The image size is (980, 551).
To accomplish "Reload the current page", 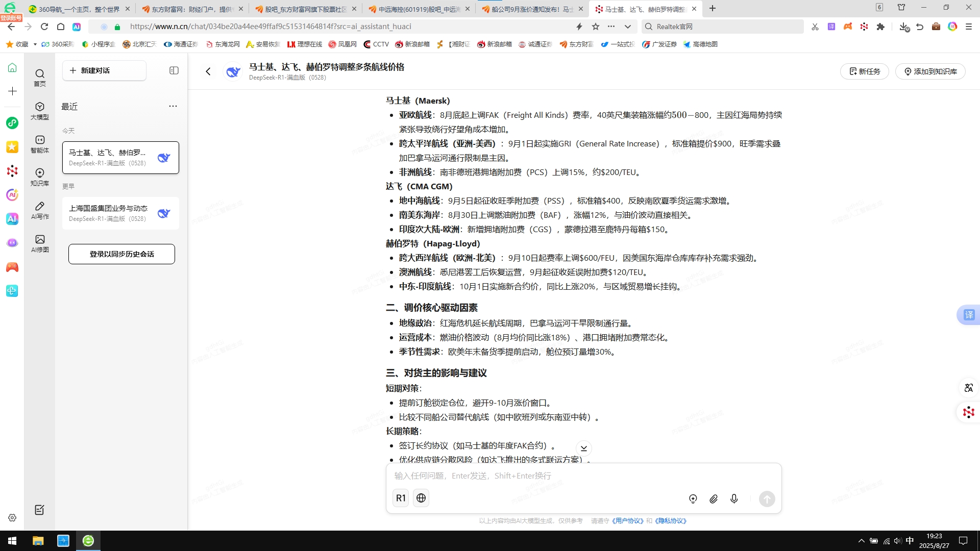I will (x=44, y=27).
